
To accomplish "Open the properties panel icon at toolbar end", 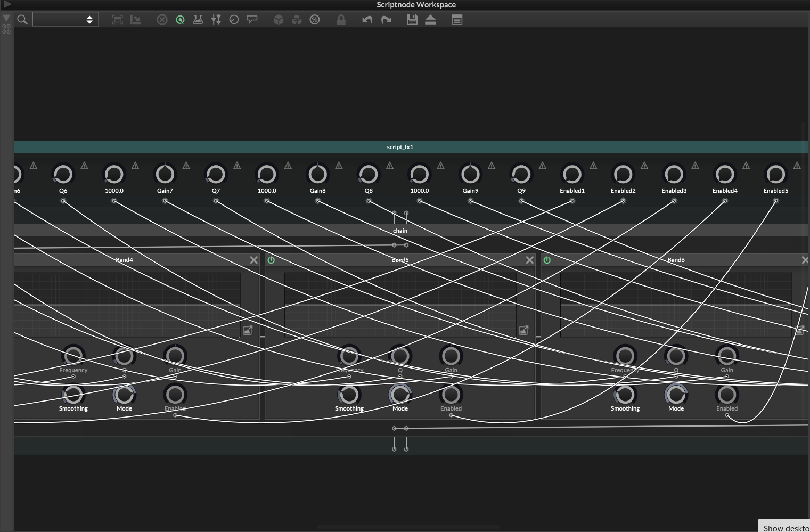I will tap(457, 20).
